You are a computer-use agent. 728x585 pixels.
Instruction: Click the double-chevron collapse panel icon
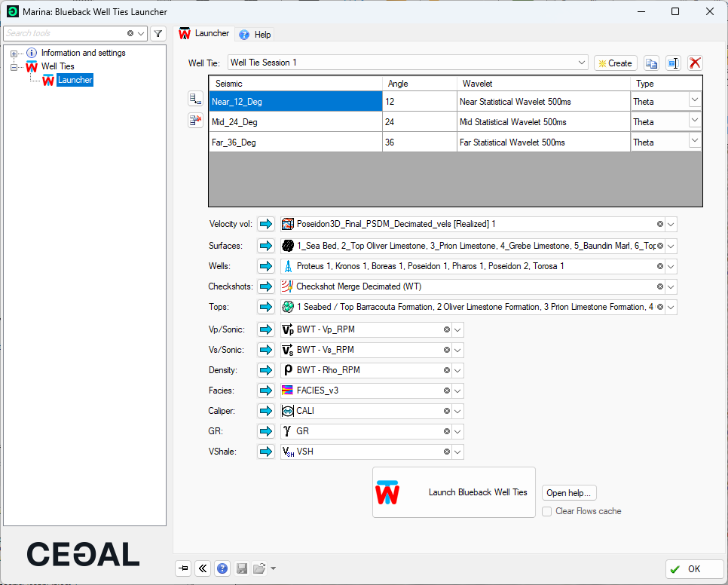[203, 568]
